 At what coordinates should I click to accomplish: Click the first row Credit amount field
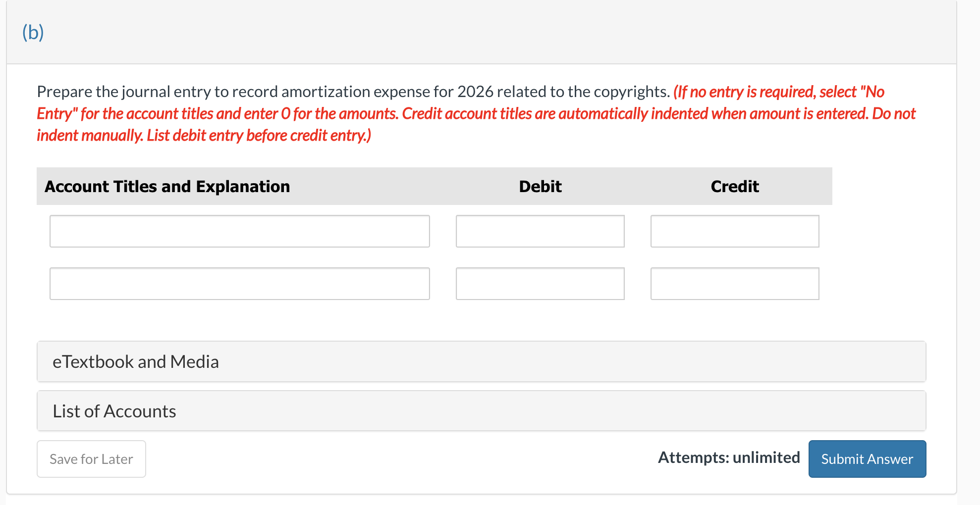[x=734, y=231]
